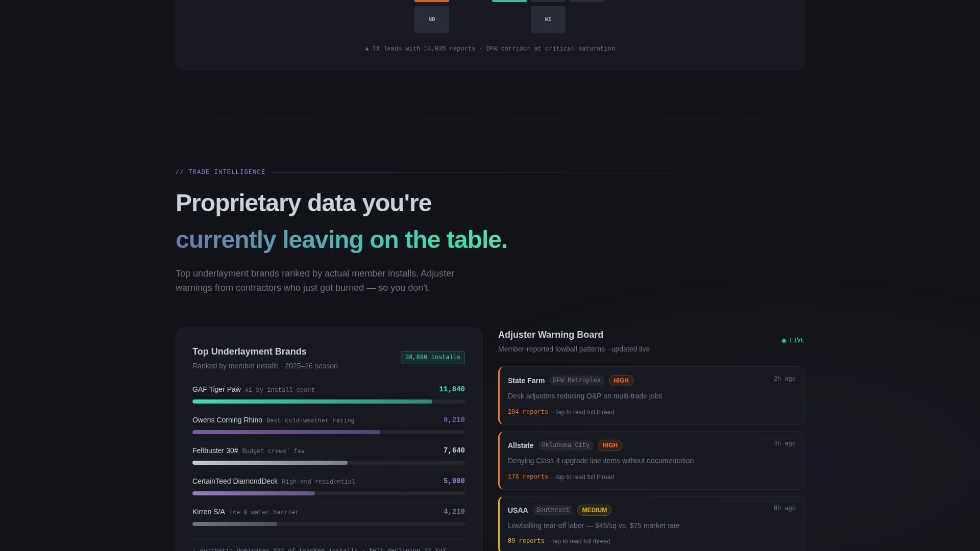Click the Kirren S/A progress bar
Image resolution: width=980 pixels, height=551 pixels.
tap(329, 524)
